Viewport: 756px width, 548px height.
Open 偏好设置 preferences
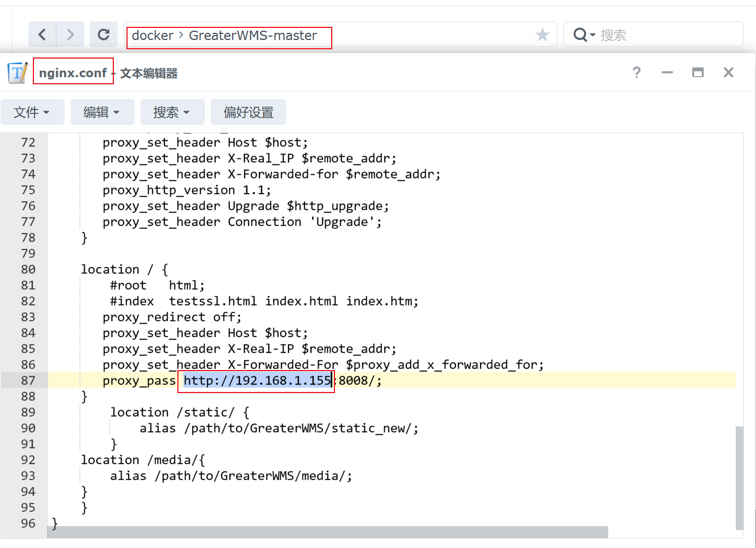tap(248, 112)
